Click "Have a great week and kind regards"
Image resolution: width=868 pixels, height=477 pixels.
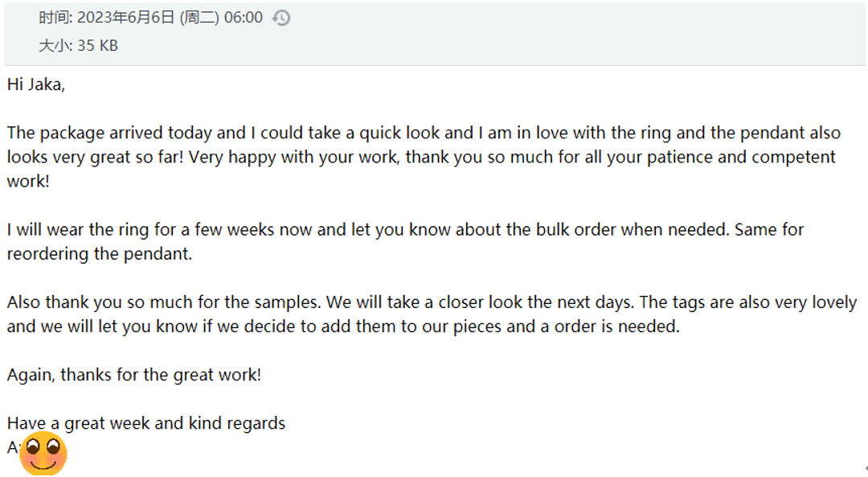pyautogui.click(x=146, y=423)
